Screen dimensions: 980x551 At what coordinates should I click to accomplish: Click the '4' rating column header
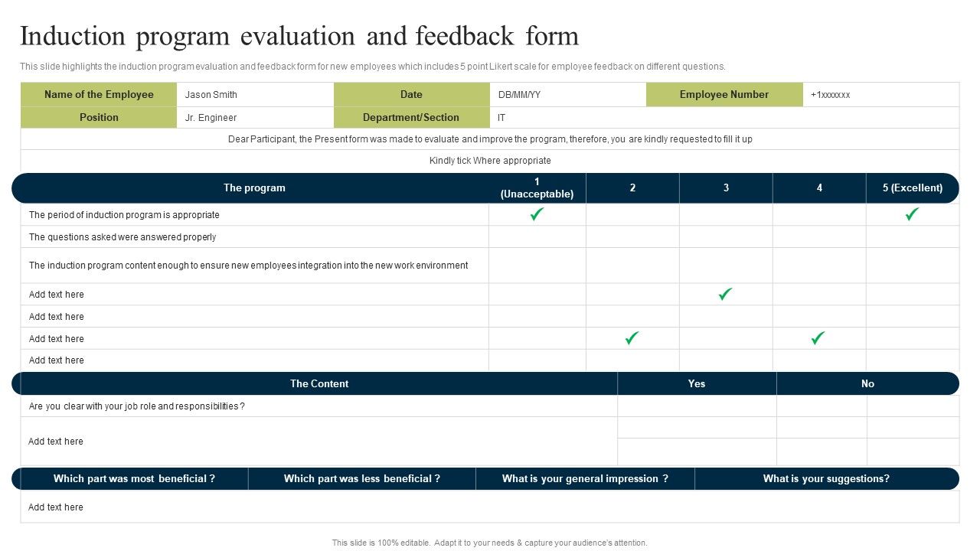point(819,188)
